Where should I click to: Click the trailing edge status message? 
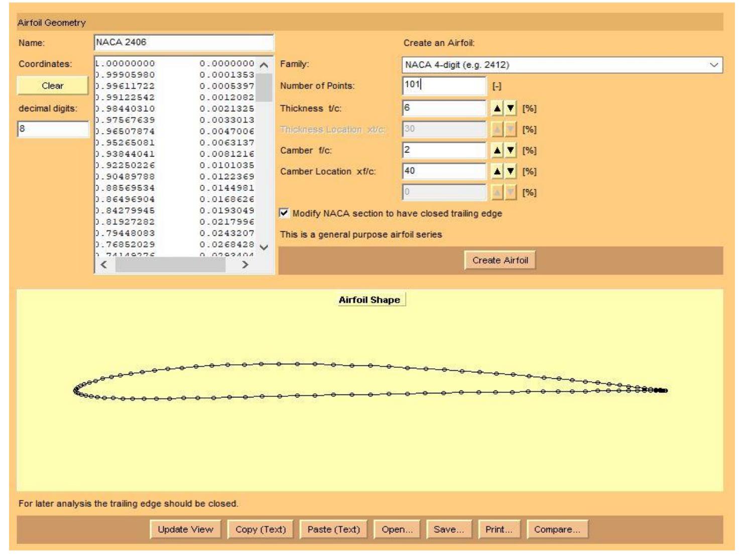click(x=129, y=503)
